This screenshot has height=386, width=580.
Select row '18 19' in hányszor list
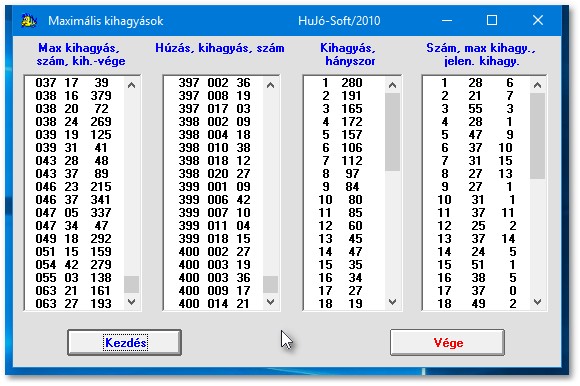(x=344, y=304)
